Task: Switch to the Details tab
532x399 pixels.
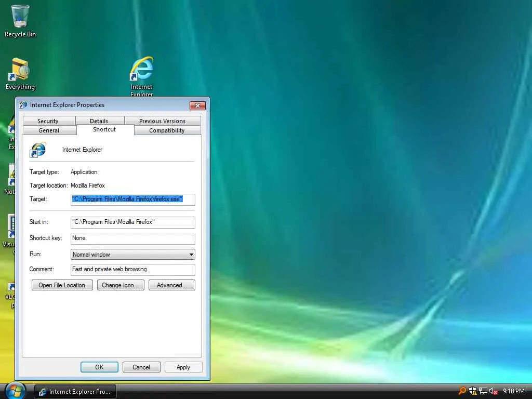Action: click(100, 121)
